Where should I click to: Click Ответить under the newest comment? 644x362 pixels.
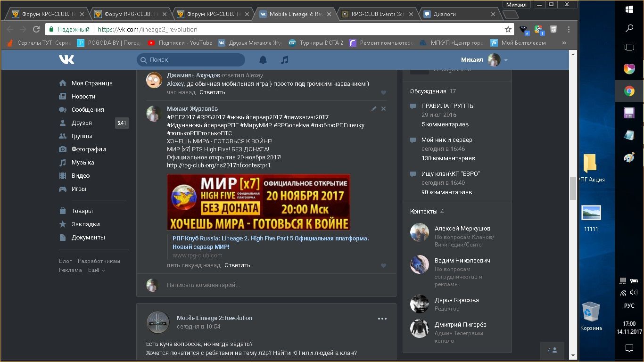237,265
